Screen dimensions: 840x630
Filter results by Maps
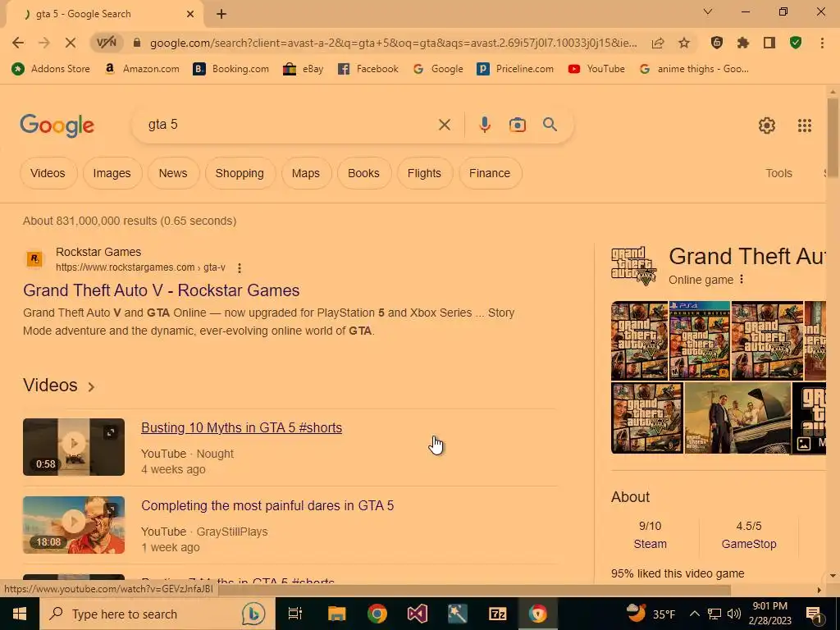point(306,173)
